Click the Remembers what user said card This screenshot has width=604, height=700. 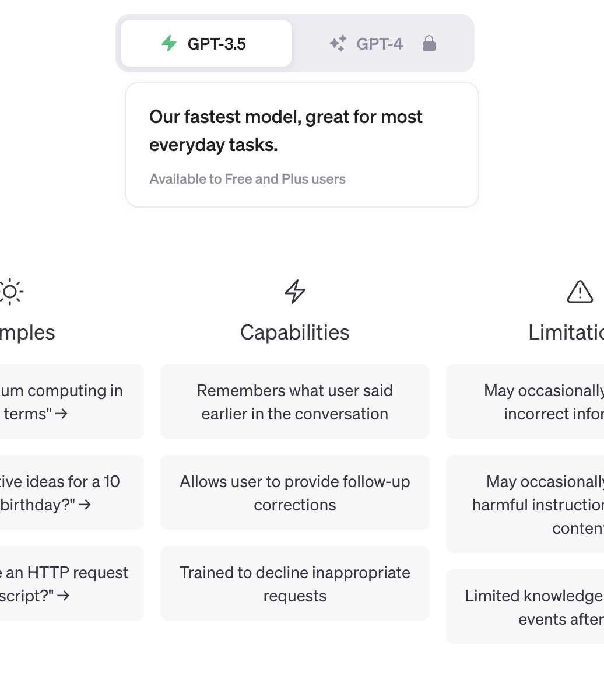pos(295,401)
